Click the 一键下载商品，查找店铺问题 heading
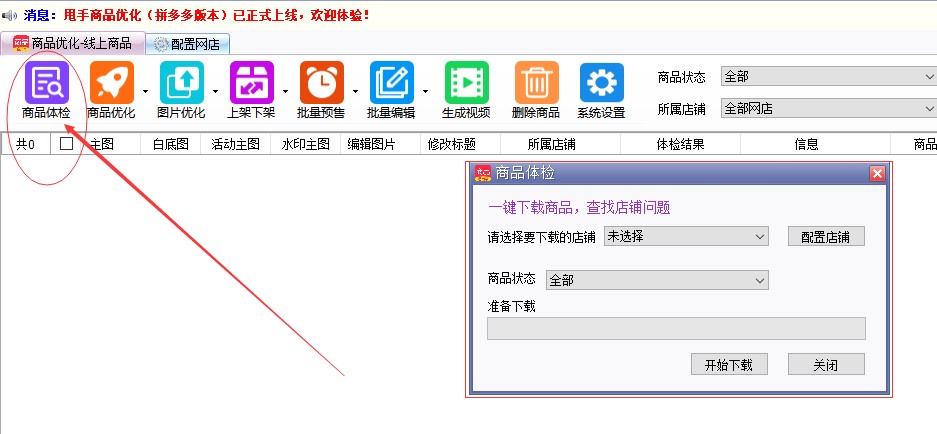Viewport: 937px width, 434px height. (x=579, y=207)
